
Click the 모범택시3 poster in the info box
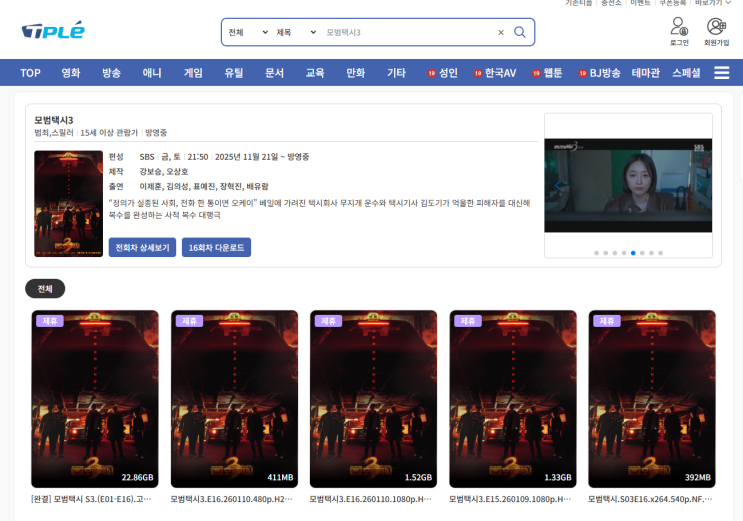coord(68,204)
